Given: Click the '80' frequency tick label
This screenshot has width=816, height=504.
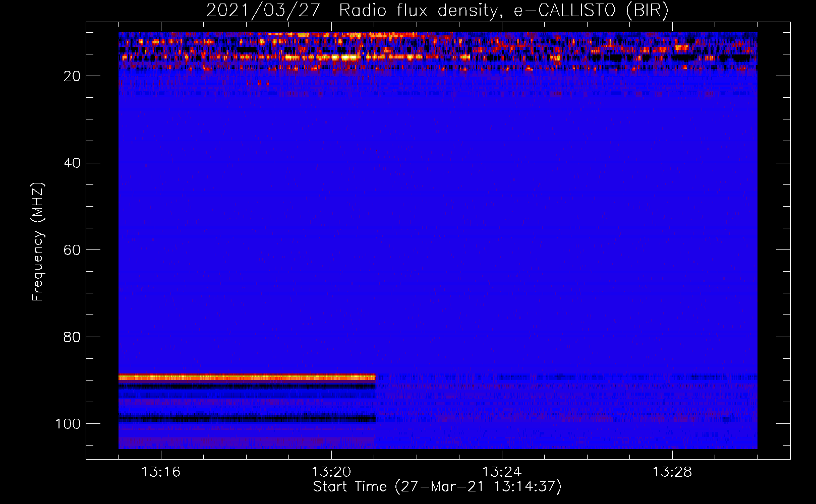Looking at the screenshot, I should tap(72, 337).
